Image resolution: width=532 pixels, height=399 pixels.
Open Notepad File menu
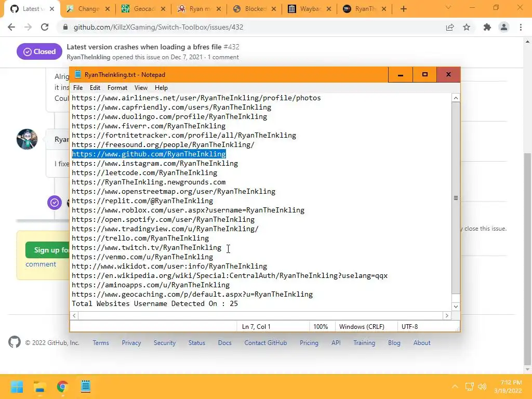78,88
